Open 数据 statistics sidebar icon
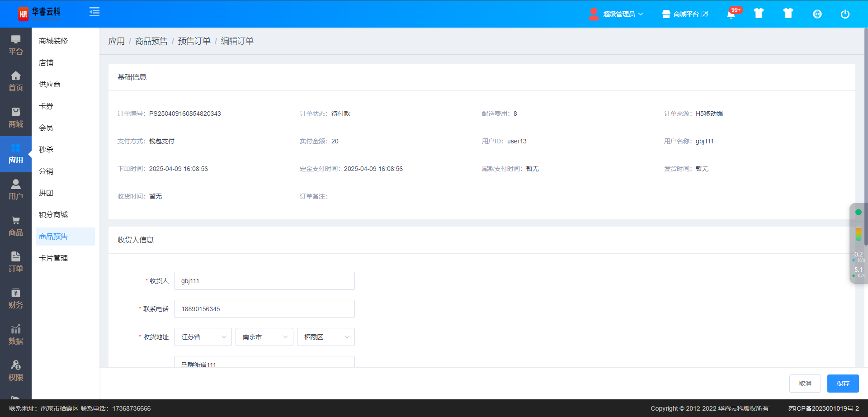This screenshot has height=417, width=868. [x=16, y=335]
